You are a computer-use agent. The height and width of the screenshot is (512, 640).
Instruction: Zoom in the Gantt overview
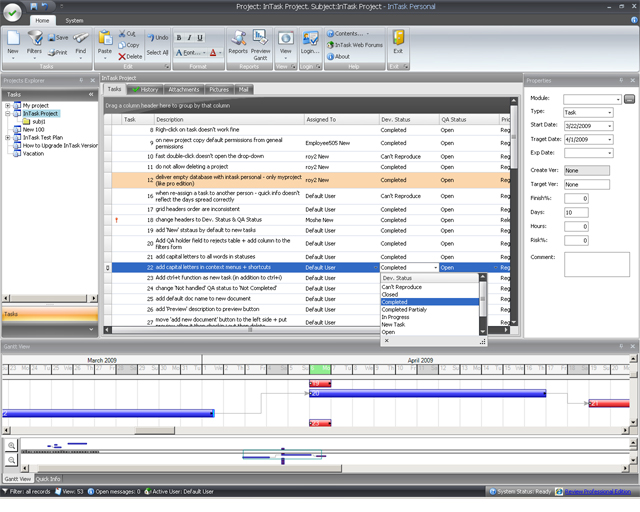point(11,445)
